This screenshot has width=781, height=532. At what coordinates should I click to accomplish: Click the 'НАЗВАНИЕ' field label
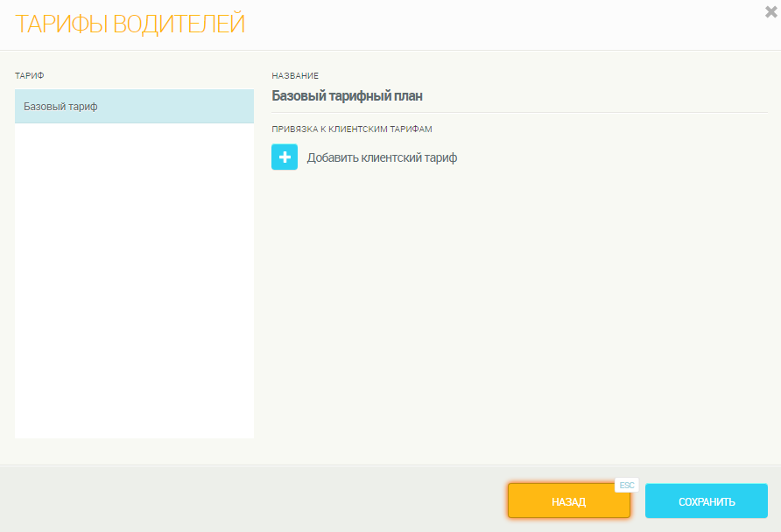click(295, 76)
